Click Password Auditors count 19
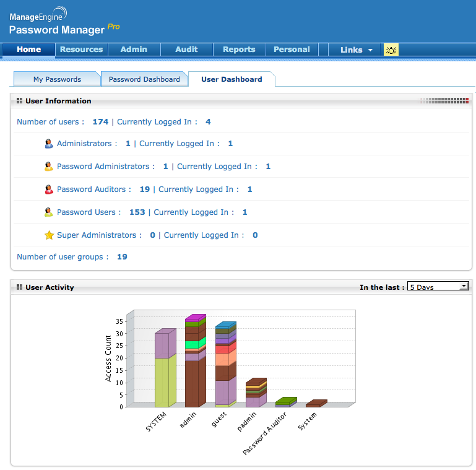476x470 pixels. point(144,189)
